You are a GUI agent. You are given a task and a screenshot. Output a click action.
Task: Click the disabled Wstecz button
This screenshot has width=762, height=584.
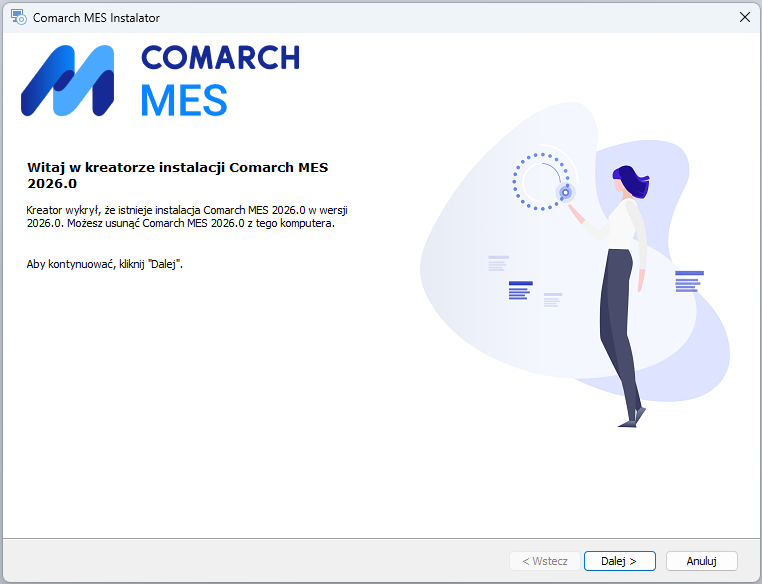545,561
